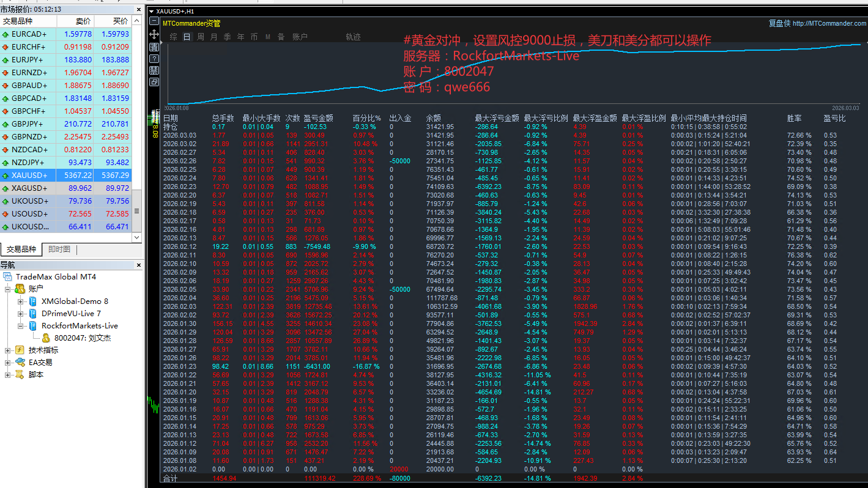
Task: Open the XAUUSD+,H1 chart dropdown triangle
Action: tap(152, 12)
